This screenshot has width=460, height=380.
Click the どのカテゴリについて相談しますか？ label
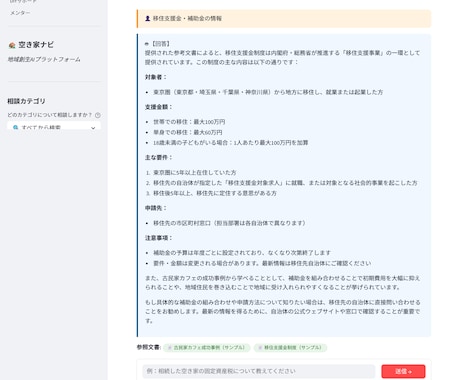(50, 115)
